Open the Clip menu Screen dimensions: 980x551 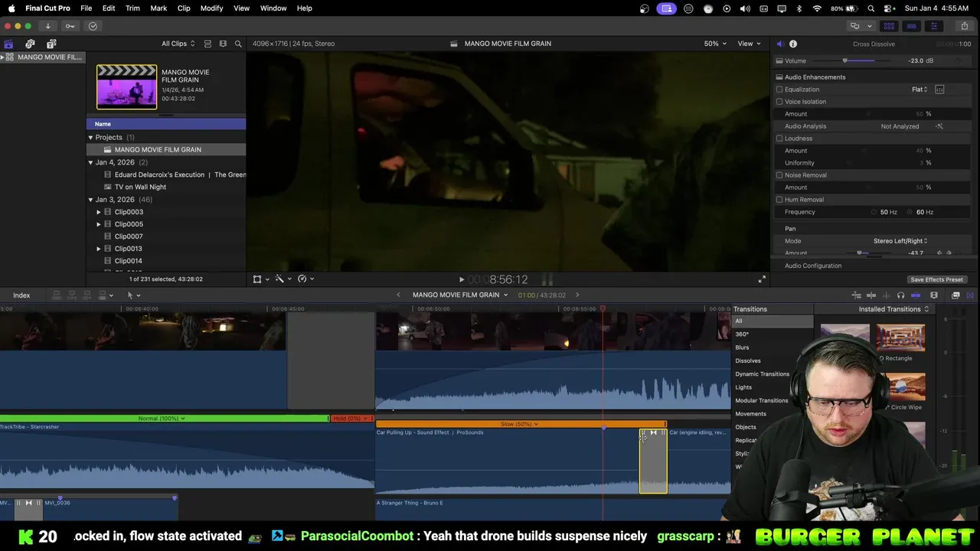coord(184,8)
